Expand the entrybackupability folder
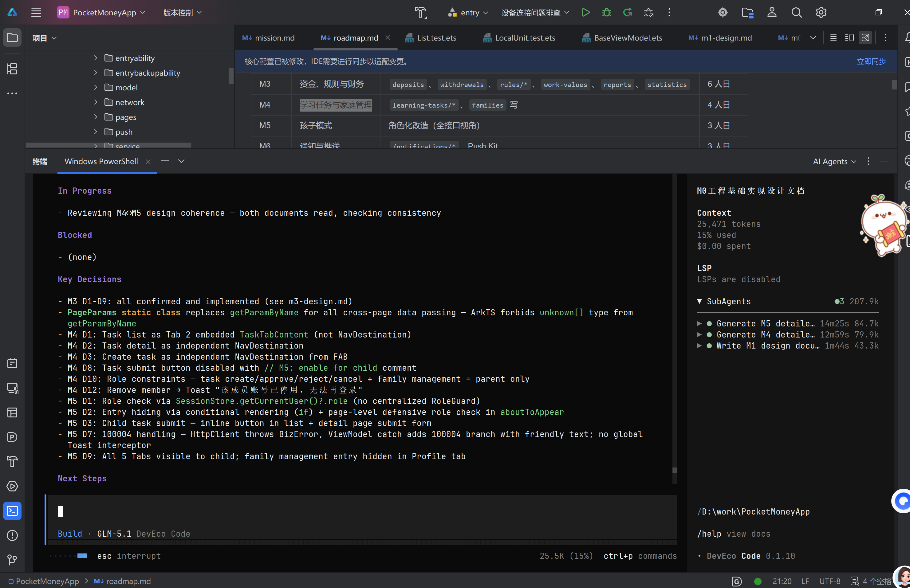This screenshot has width=910, height=588. tap(96, 73)
